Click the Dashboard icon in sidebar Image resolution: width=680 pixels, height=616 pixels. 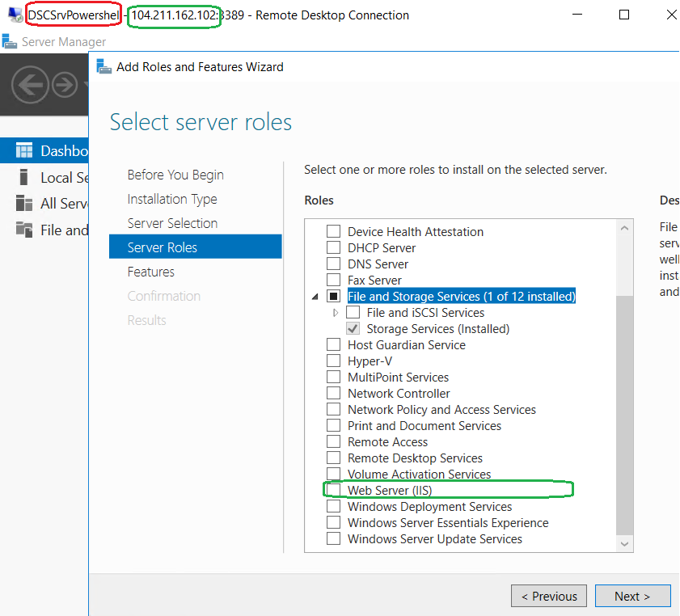click(24, 151)
